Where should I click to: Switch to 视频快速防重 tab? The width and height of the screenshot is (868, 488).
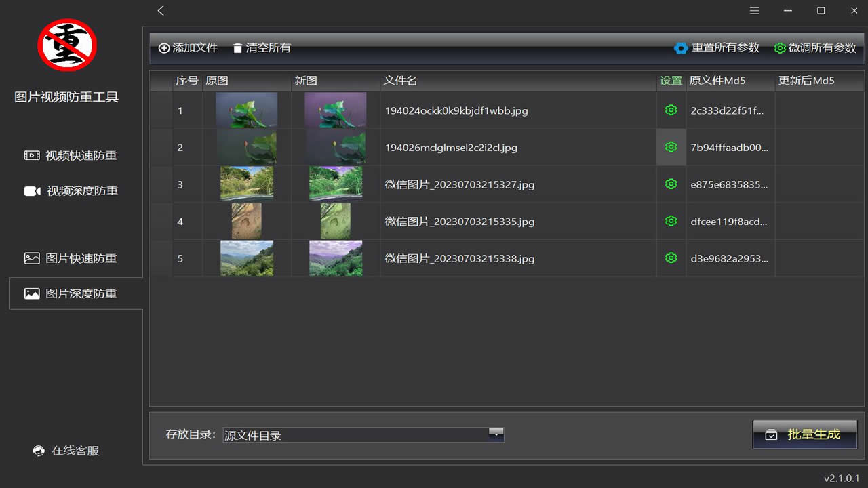pyautogui.click(x=71, y=155)
